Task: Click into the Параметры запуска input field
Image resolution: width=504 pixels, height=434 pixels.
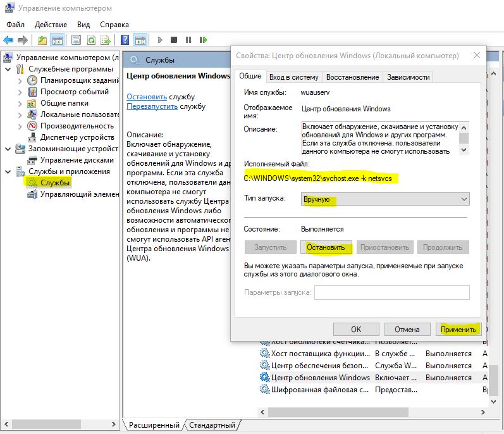Action: coord(392,292)
